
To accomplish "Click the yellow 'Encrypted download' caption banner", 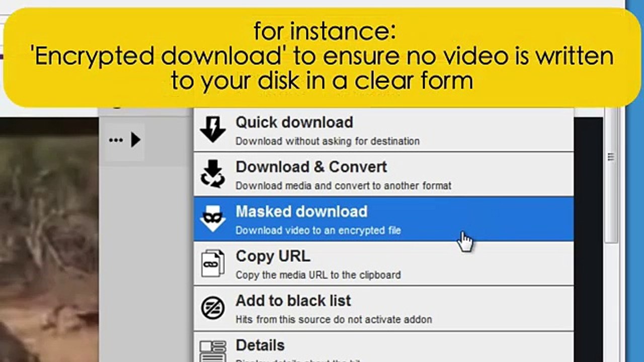I will point(322,56).
